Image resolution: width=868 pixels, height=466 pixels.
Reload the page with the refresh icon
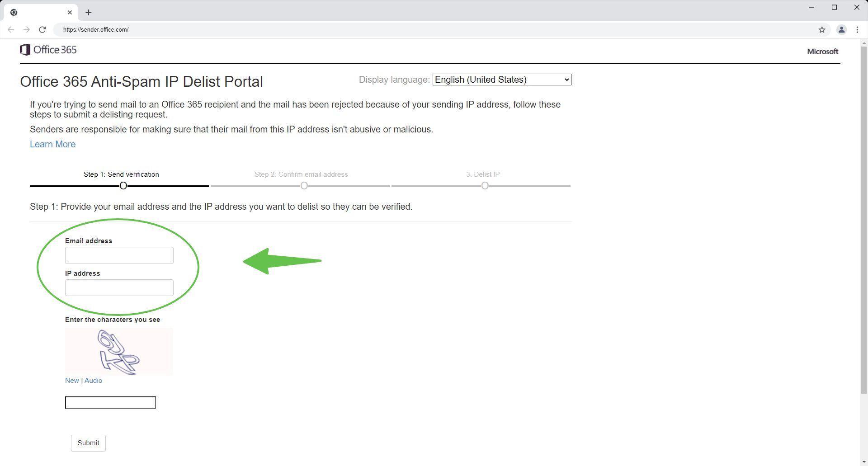[42, 30]
